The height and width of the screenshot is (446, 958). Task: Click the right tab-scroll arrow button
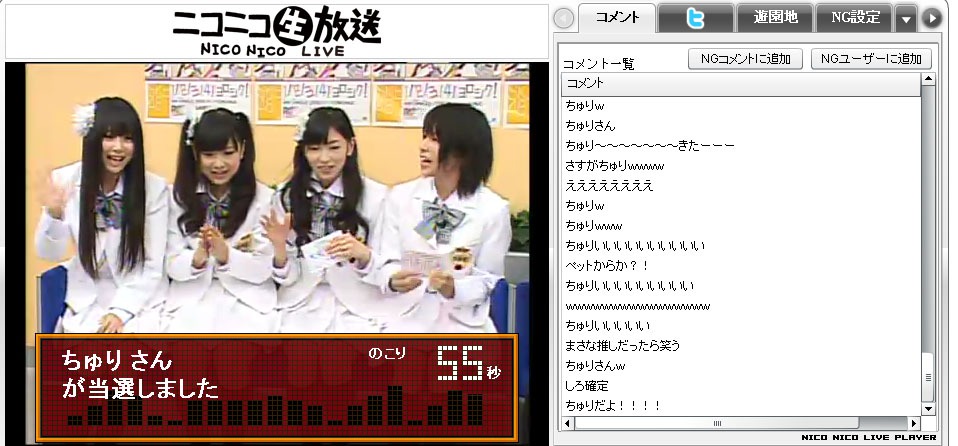coord(931,18)
